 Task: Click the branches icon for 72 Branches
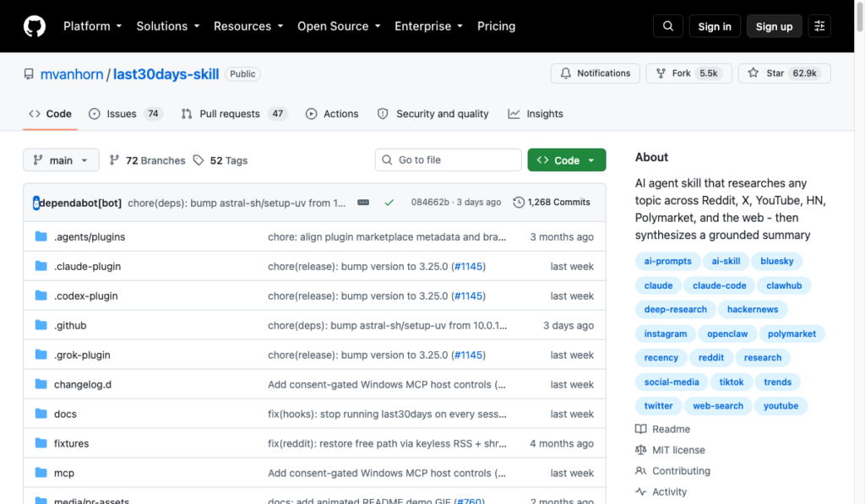[x=114, y=160]
